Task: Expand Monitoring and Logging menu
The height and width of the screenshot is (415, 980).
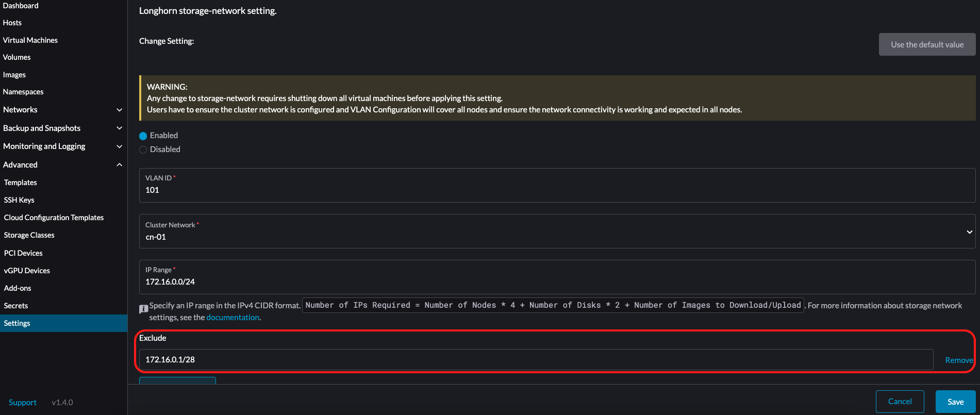Action: [x=119, y=146]
